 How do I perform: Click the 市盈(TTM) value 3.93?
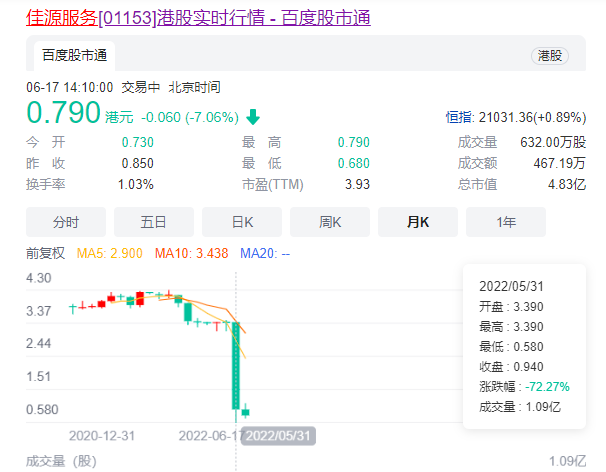(x=357, y=184)
